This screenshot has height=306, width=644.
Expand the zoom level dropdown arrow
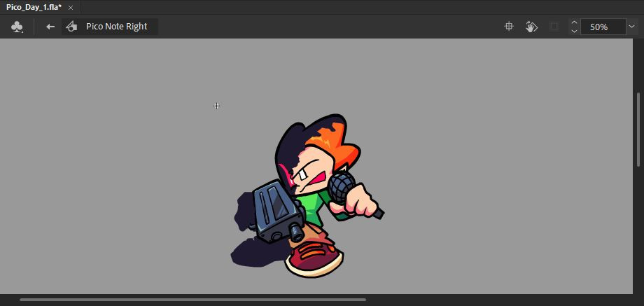pyautogui.click(x=632, y=27)
